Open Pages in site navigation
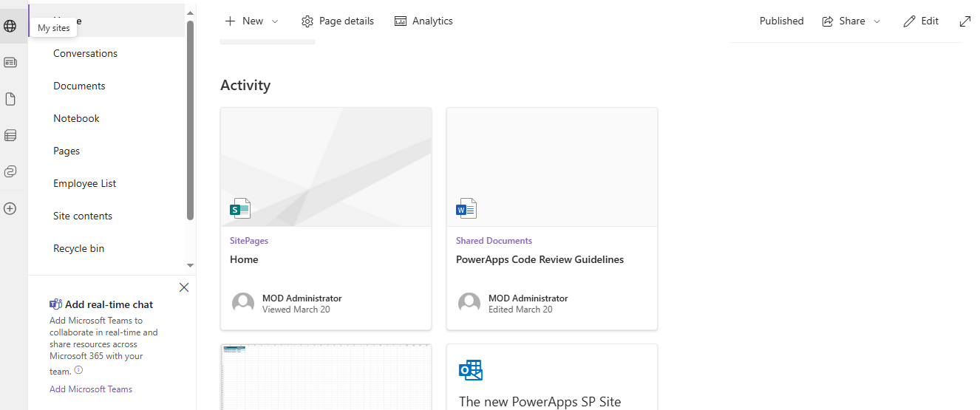Image resolution: width=980 pixels, height=410 pixels. [x=67, y=151]
